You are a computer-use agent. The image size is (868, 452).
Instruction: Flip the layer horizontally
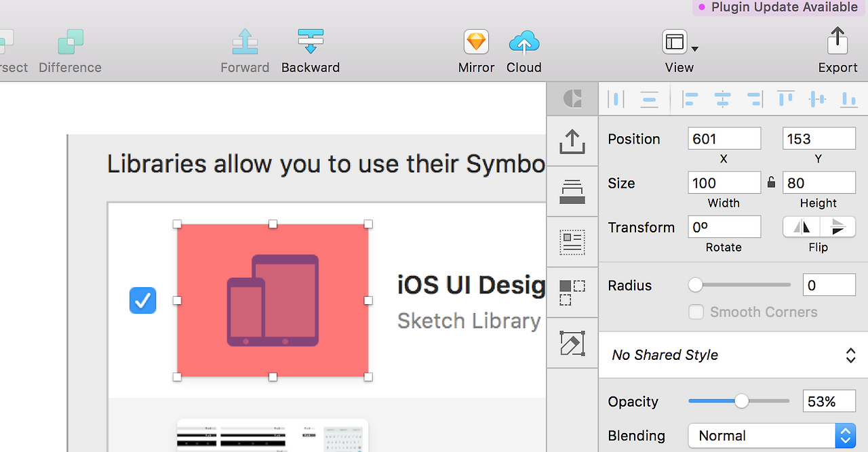tap(802, 227)
